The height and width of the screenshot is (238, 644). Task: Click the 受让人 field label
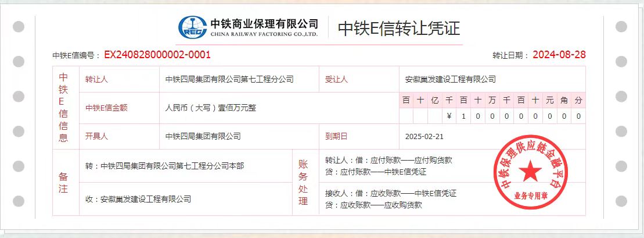tap(336, 79)
